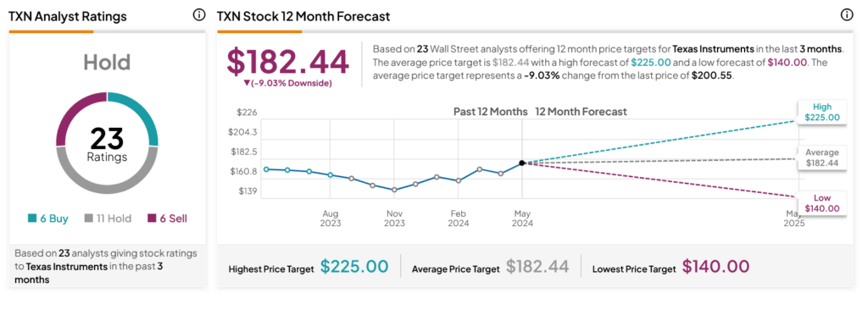868x310 pixels.
Task: Open the TXN Stock 12 Month Forecast header
Action: (x=303, y=17)
